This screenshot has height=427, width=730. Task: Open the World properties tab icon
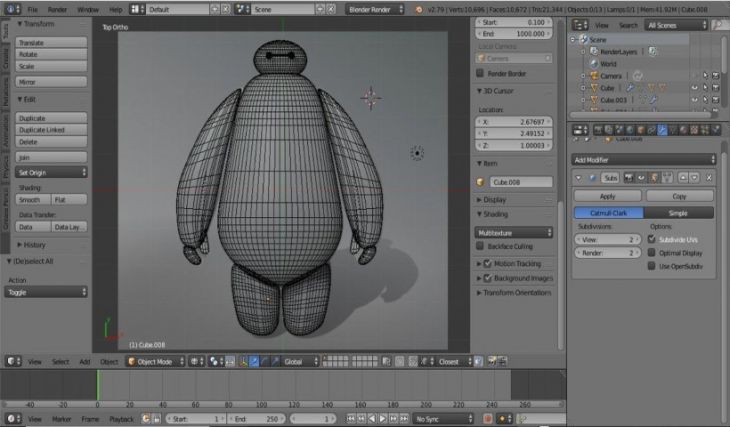[630, 130]
